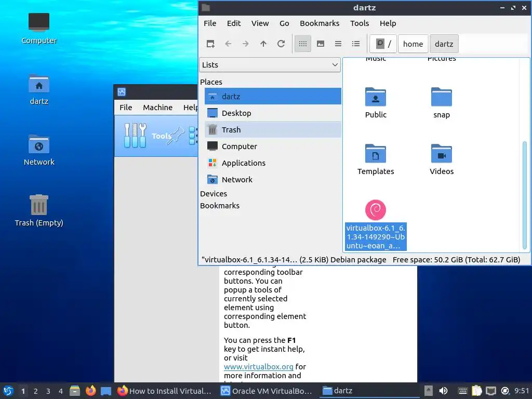Click the Trash (Empty) desktop icon

tap(38, 210)
